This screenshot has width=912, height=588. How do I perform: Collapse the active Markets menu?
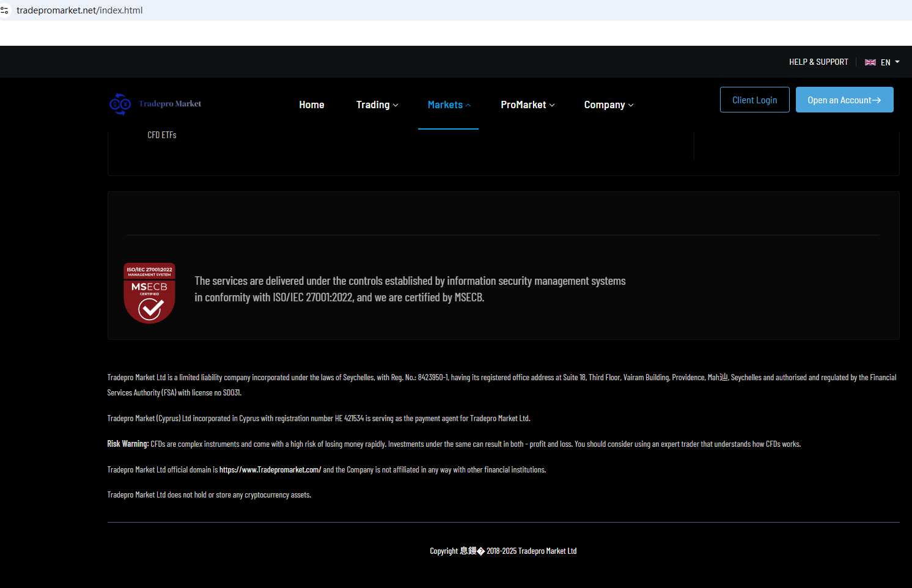point(449,105)
